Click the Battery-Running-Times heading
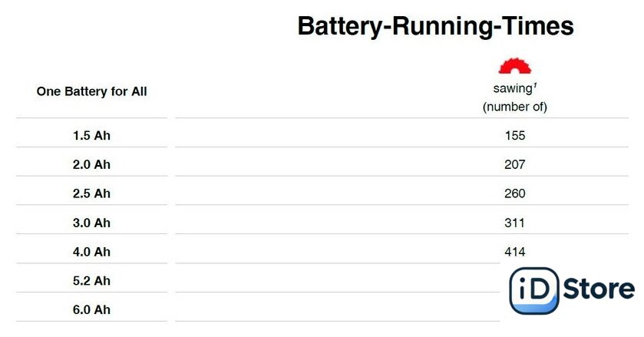Viewport: 644px width, 337px height. pos(435,26)
